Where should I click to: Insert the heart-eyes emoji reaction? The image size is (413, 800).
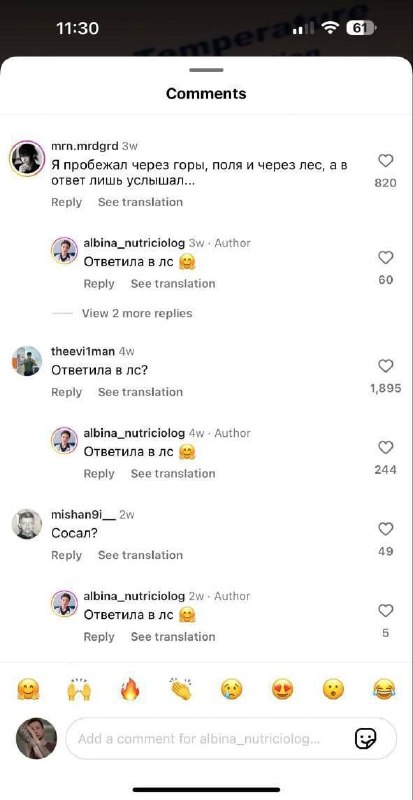click(282, 690)
